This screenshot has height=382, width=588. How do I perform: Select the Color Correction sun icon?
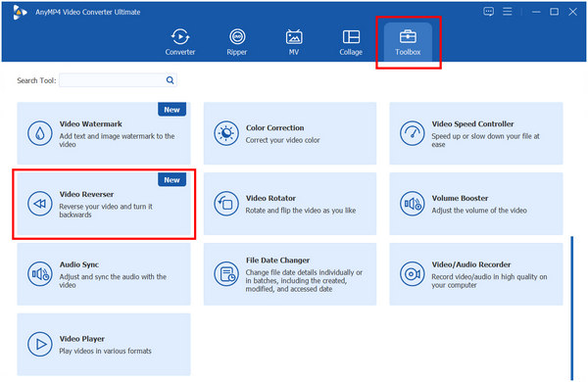click(226, 133)
